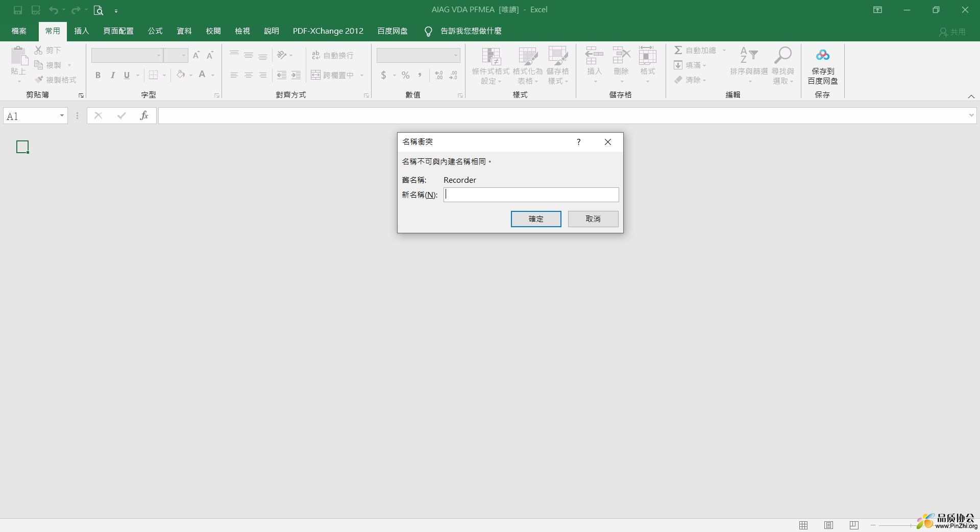Open the Clear (清除) dropdown

pos(690,80)
